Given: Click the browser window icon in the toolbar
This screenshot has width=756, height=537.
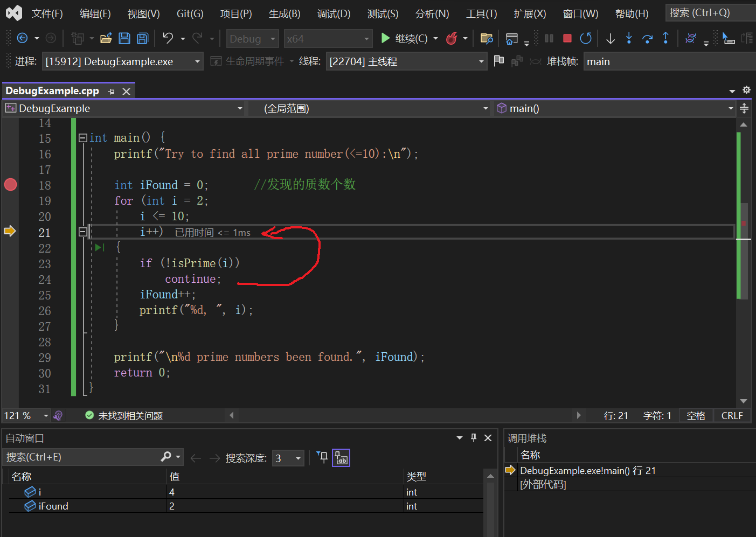Looking at the screenshot, I should click(x=512, y=38).
